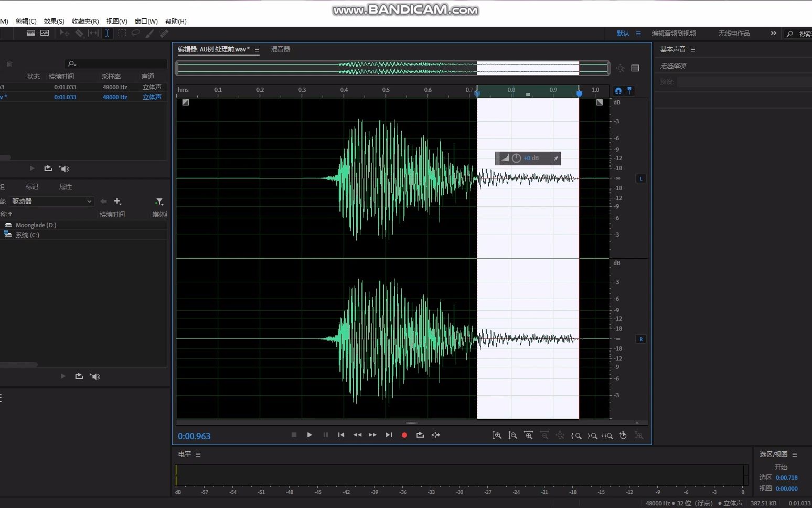Zoom in time
This screenshot has height=508, width=812.
coord(528,436)
